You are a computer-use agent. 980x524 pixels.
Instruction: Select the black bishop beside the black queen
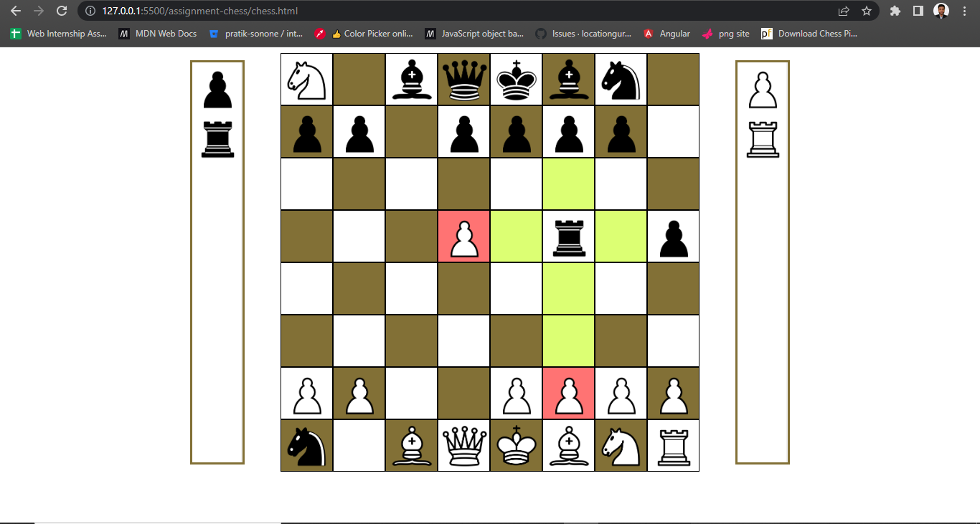[x=411, y=79]
